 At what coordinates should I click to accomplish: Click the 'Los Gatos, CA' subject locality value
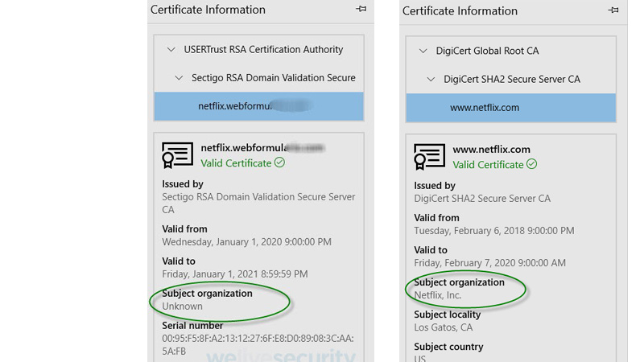444,327
